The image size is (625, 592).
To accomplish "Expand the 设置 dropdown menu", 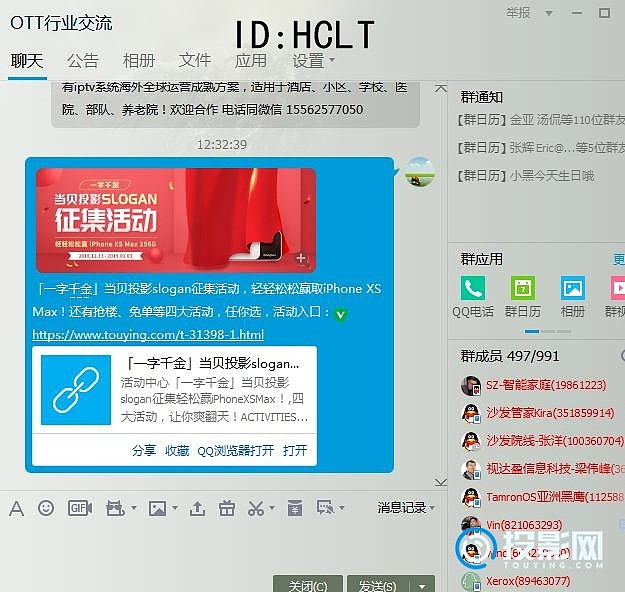I will coord(314,61).
